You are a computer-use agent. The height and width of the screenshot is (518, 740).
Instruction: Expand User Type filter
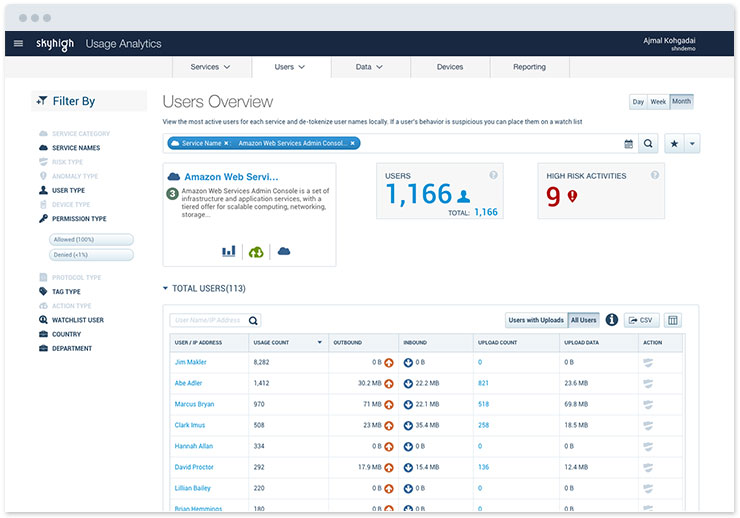click(62, 190)
